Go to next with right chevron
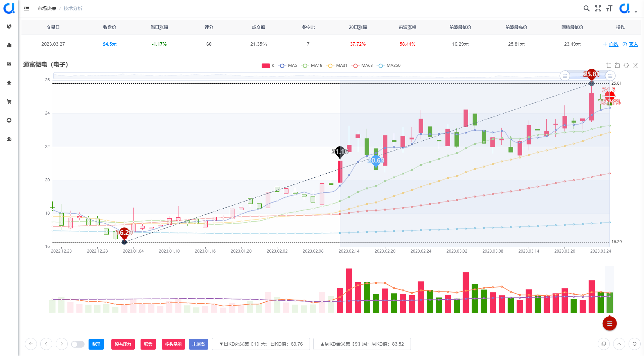 pyautogui.click(x=62, y=344)
